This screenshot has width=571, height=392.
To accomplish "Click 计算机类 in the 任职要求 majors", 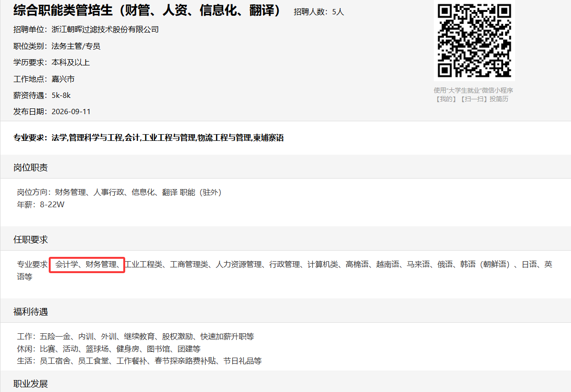I will 323,264.
